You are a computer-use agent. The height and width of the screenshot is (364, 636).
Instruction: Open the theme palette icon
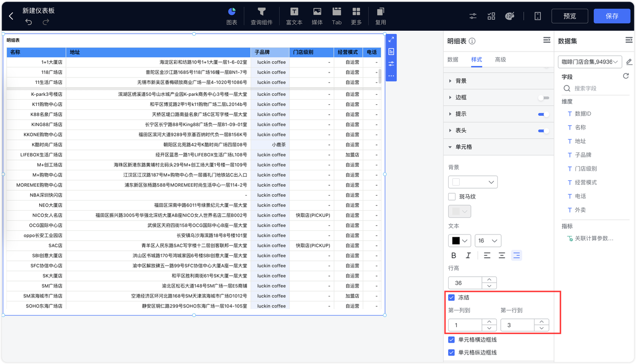pos(509,16)
